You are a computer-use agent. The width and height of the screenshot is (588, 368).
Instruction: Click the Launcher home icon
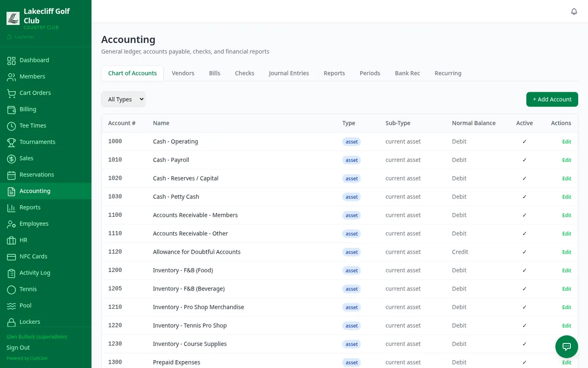point(9,37)
